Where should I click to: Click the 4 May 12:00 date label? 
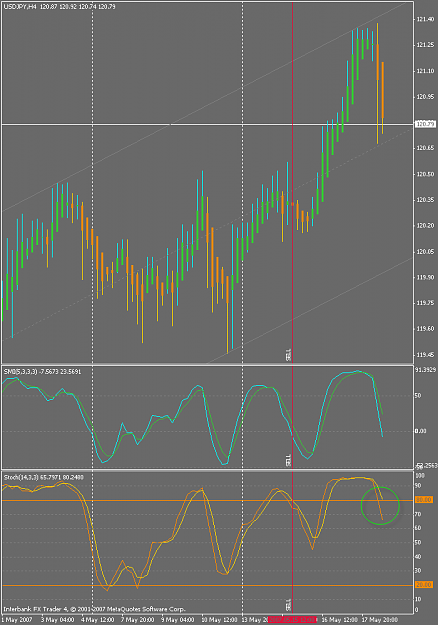point(98,620)
